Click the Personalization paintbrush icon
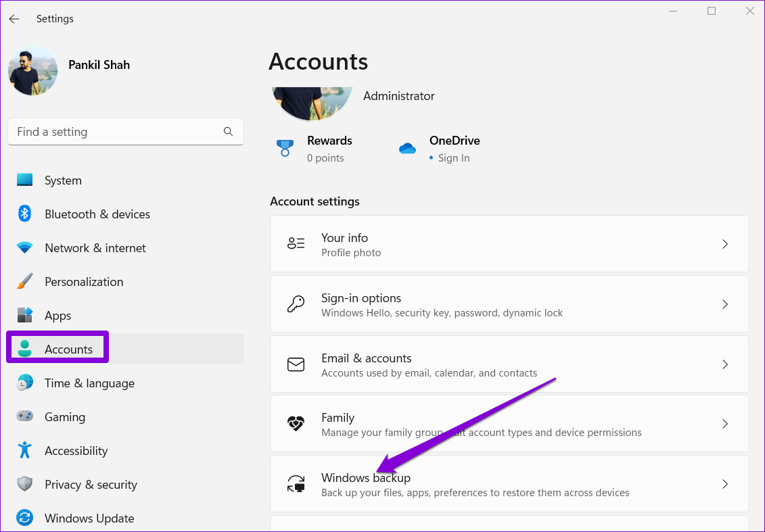Viewport: 765px width, 532px height. [25, 282]
